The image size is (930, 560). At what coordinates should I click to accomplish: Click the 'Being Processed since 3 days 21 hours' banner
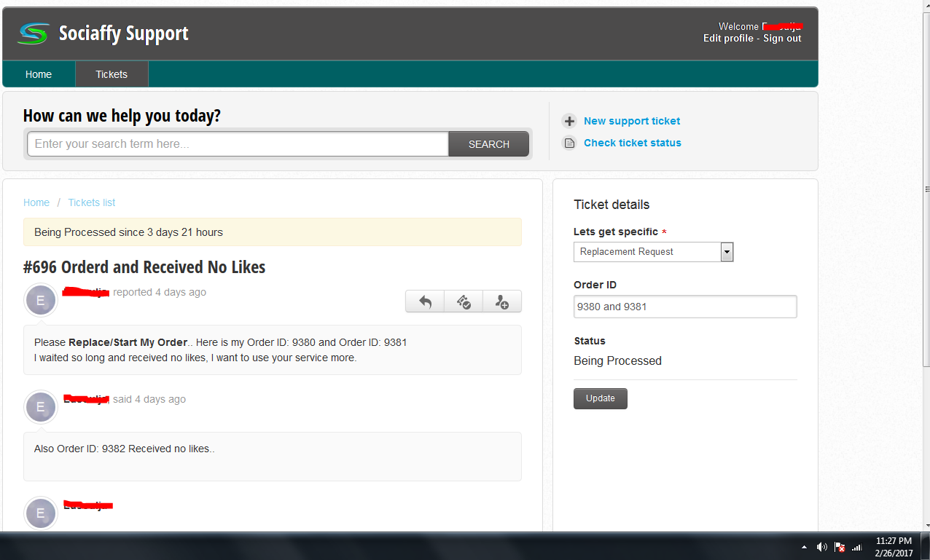coord(273,232)
